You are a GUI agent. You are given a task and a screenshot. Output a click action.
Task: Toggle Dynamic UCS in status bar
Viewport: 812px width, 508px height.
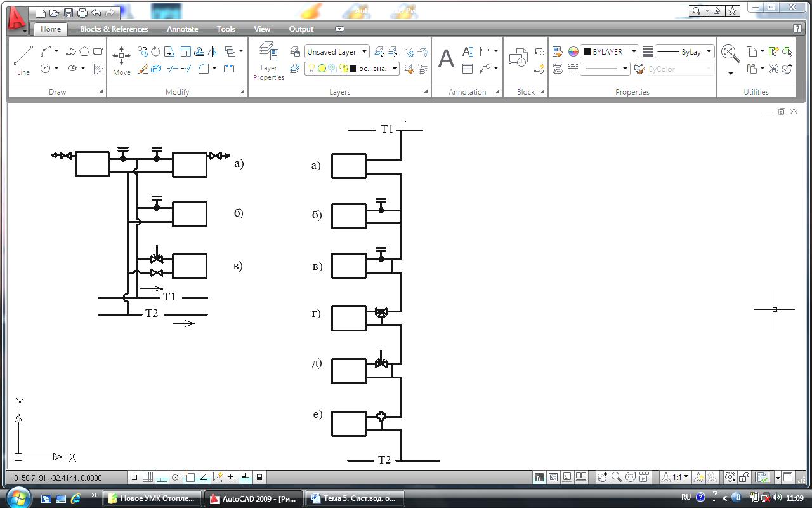218,477
